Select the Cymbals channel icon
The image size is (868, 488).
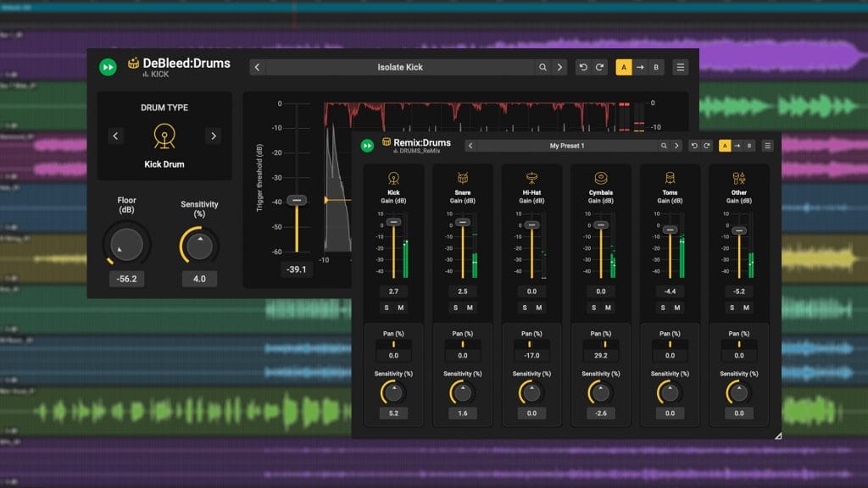600,177
